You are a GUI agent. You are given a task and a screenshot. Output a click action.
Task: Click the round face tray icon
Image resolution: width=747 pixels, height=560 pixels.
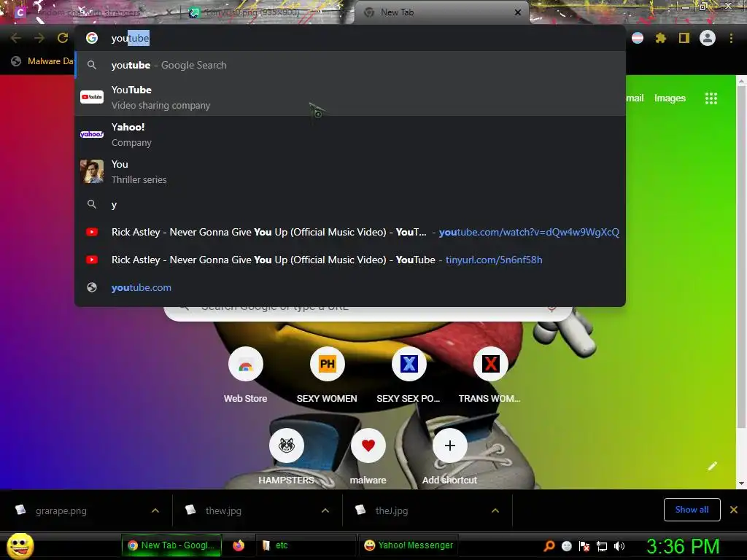566,546
